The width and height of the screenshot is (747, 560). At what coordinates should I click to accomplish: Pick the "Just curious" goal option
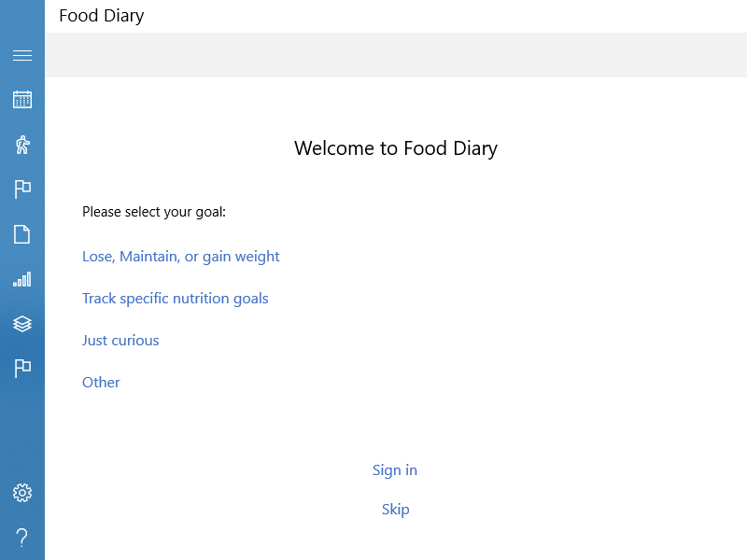pos(120,341)
